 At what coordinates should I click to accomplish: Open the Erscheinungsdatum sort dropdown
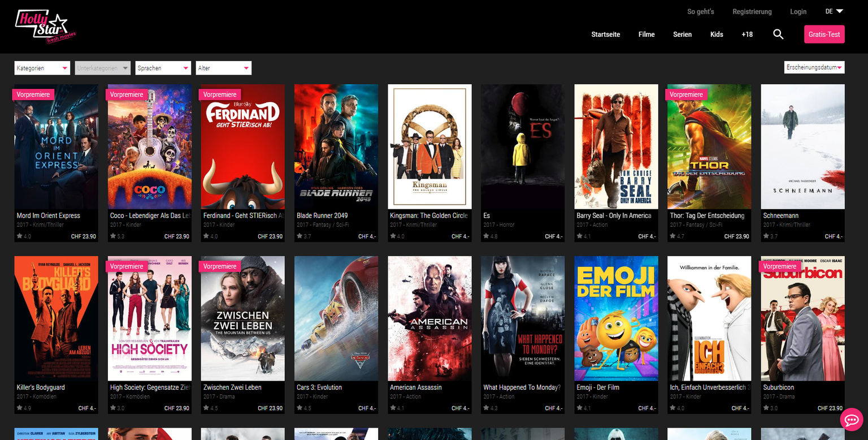point(814,67)
